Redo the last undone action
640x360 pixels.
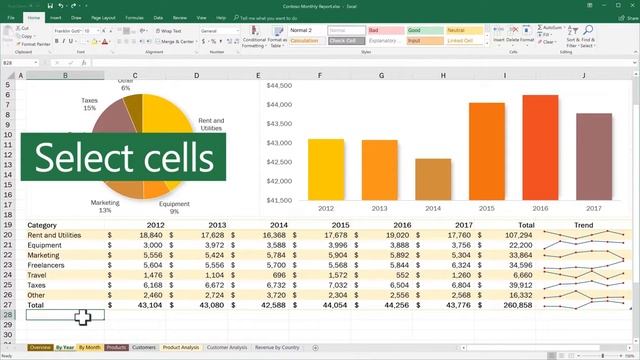[x=74, y=6]
